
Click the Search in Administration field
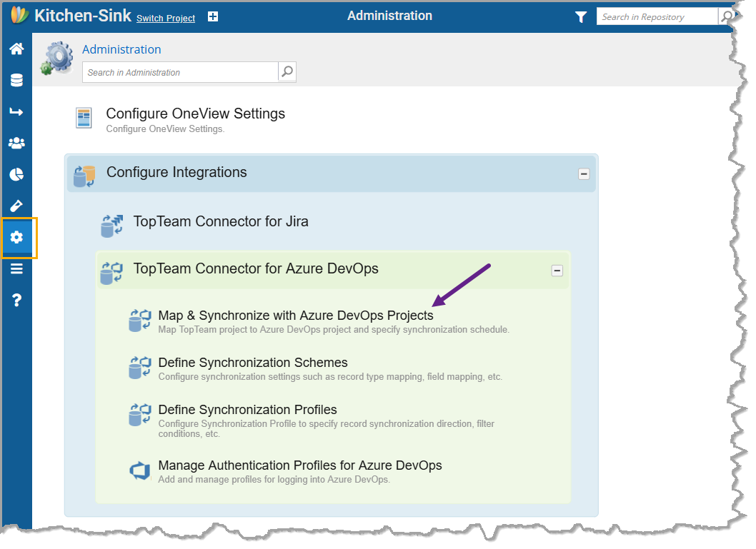180,72
